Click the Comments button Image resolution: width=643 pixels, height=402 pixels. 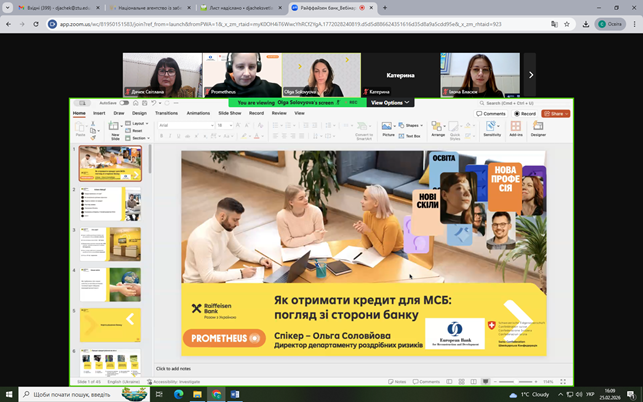tap(492, 113)
